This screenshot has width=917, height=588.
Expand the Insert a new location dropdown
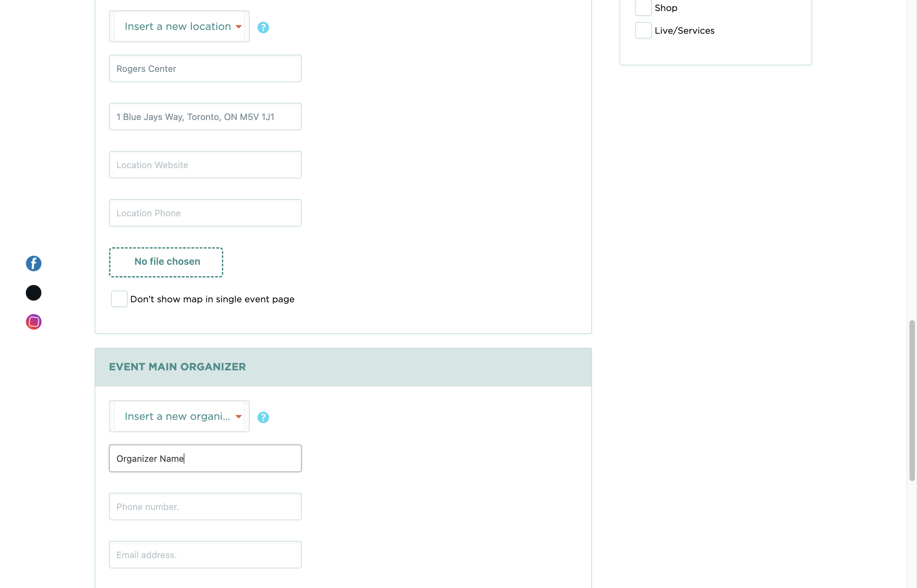pyautogui.click(x=179, y=26)
